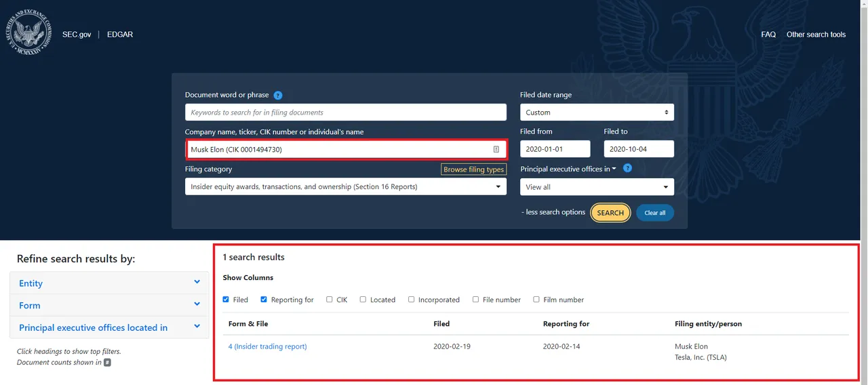Click Browse filing types button
Image resolution: width=868 pixels, height=385 pixels.
click(474, 169)
